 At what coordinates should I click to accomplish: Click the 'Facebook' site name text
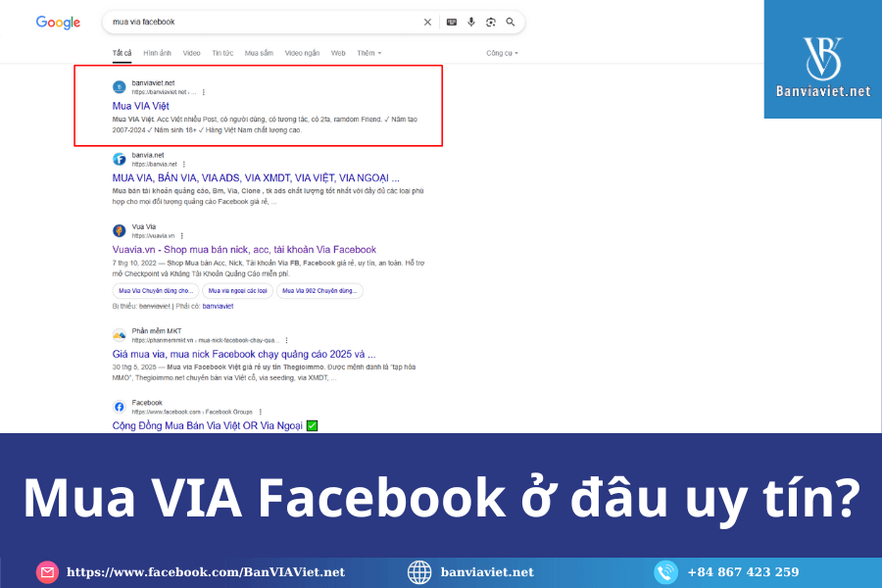coord(147,403)
